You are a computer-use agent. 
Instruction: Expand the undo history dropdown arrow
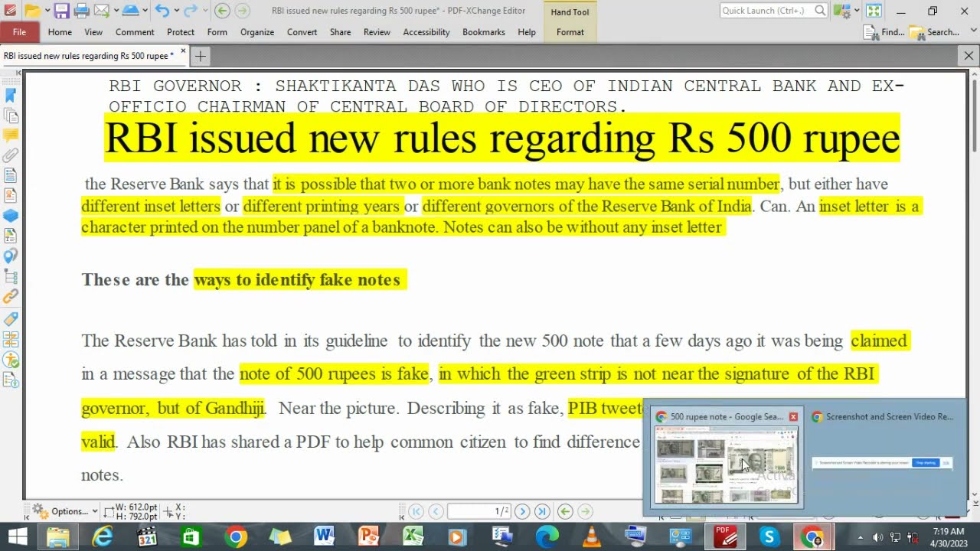click(x=175, y=11)
